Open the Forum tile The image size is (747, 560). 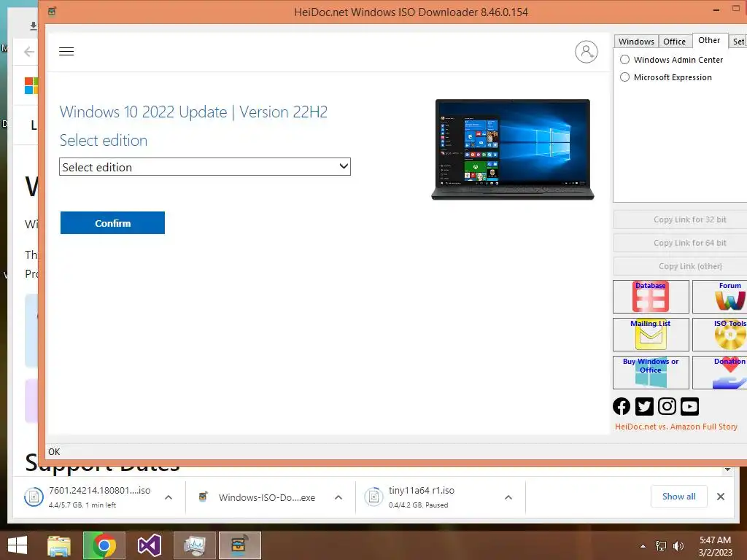click(x=720, y=297)
